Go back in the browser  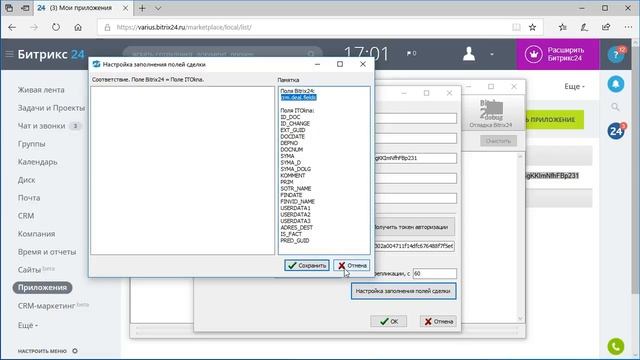coord(12,27)
